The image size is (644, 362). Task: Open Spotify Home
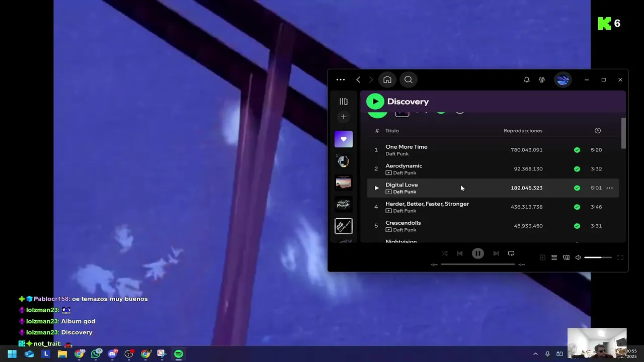[387, 79]
